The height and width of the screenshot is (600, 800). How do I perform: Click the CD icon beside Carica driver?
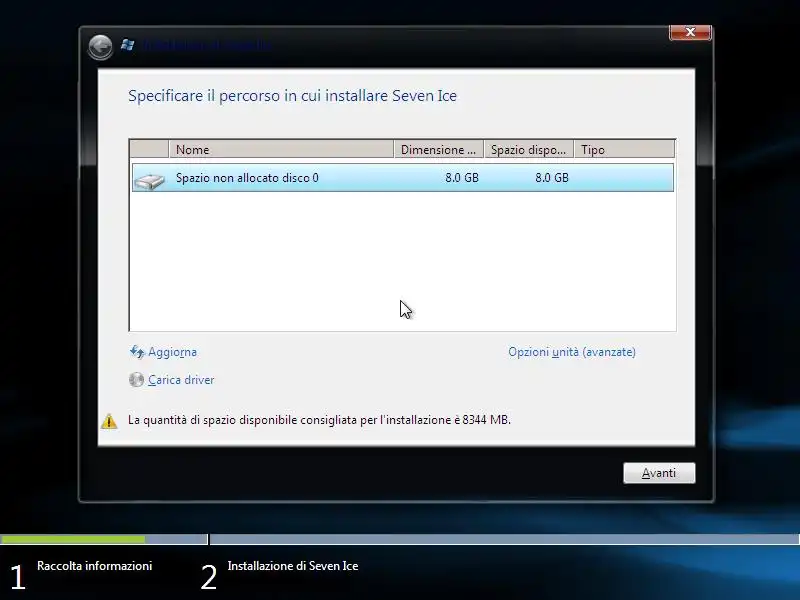(136, 380)
